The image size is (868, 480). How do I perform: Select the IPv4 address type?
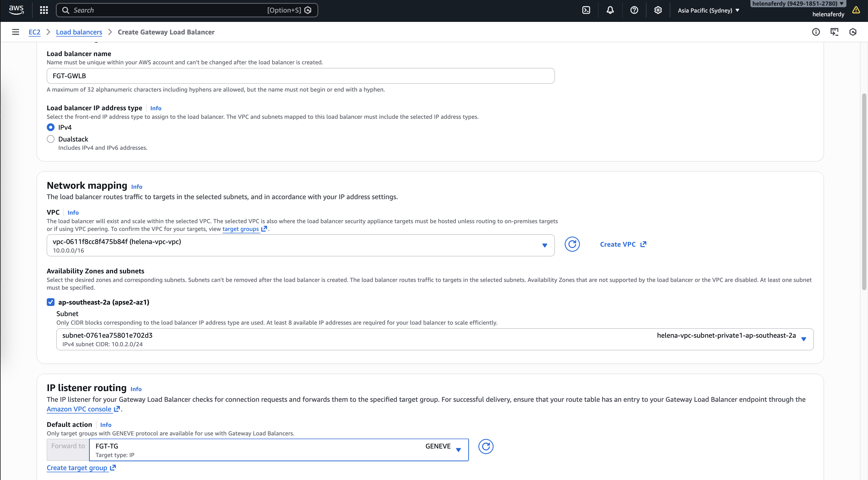point(51,127)
